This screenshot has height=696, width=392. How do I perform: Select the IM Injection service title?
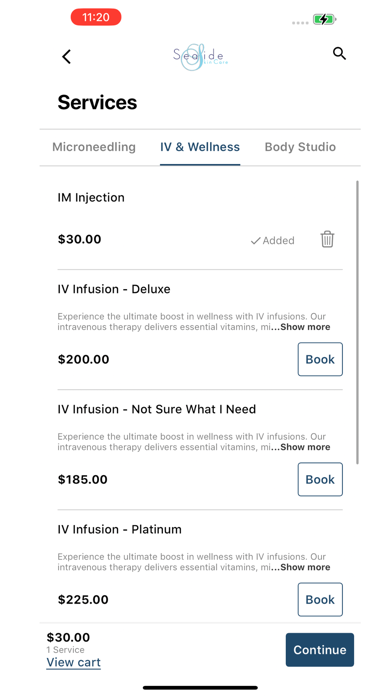coord(91,198)
